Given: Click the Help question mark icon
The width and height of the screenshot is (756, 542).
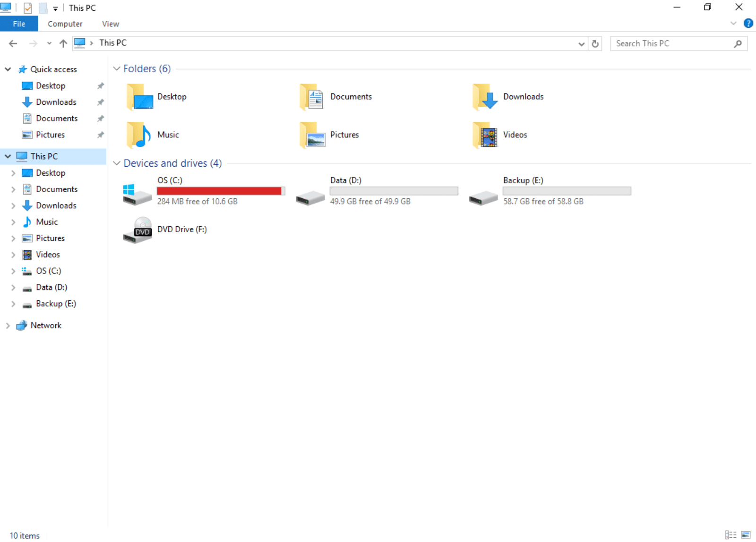Looking at the screenshot, I should (x=748, y=23).
